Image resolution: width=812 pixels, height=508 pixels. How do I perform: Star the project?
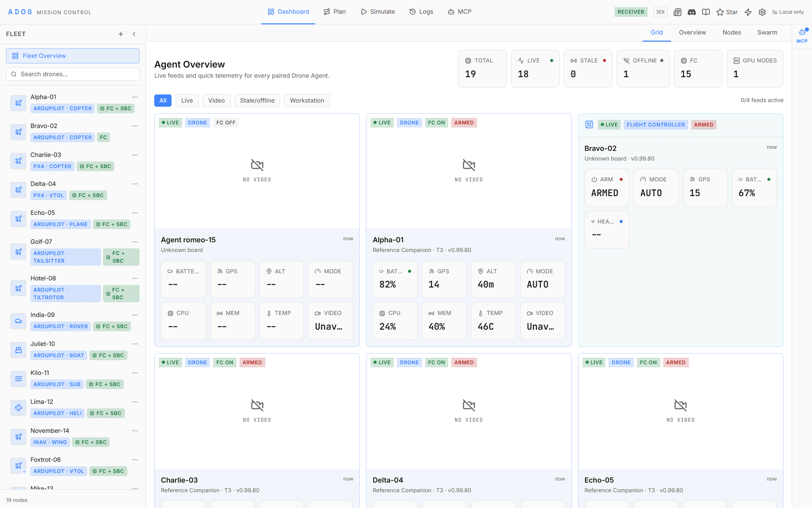727,12
